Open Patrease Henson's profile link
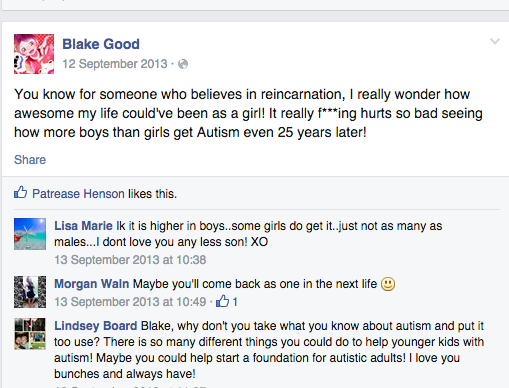The height and width of the screenshot is (388, 509). point(78,194)
